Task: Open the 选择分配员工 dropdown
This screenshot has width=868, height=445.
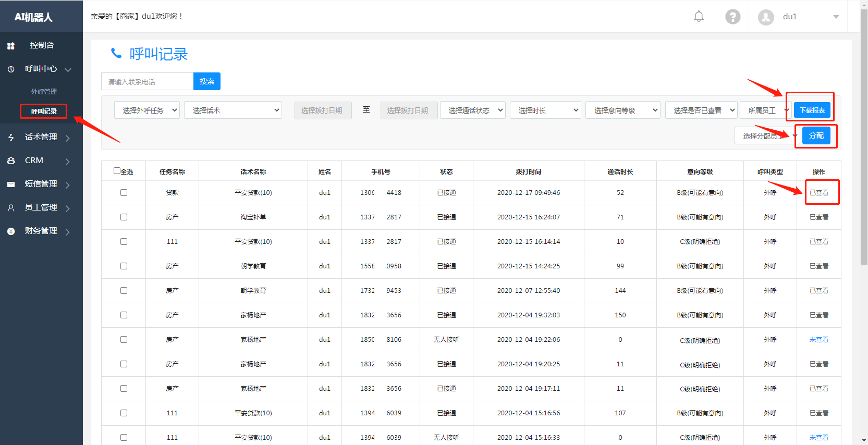Action: pos(766,135)
